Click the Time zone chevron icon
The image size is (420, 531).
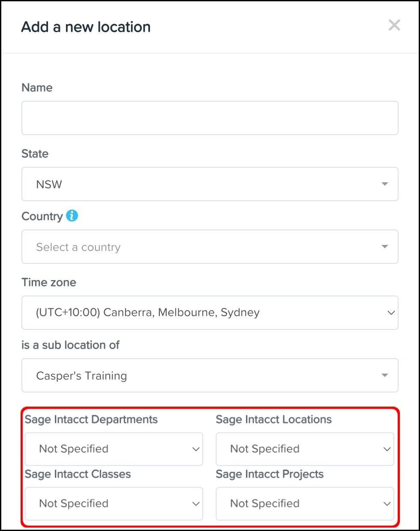(391, 313)
